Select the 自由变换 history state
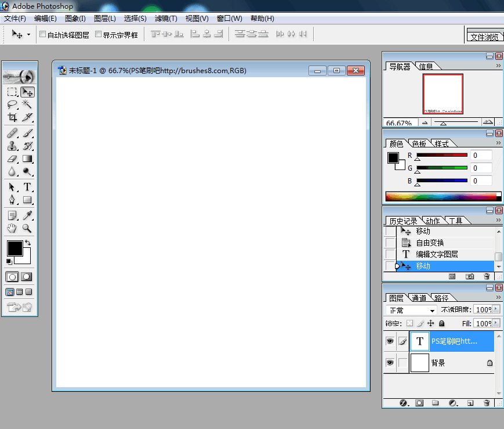Image resolution: width=504 pixels, height=429 pixels. [x=430, y=243]
